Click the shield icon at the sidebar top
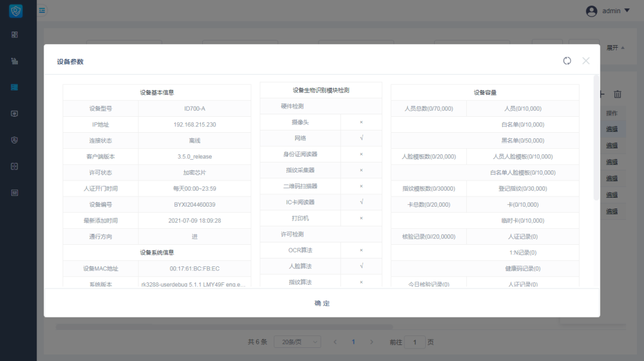This screenshot has width=644, height=361. [x=14, y=11]
